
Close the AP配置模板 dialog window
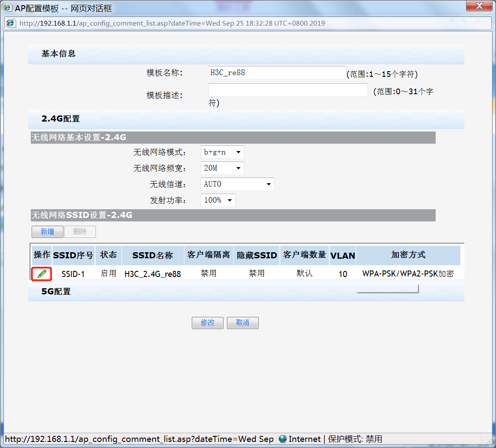(x=479, y=6)
